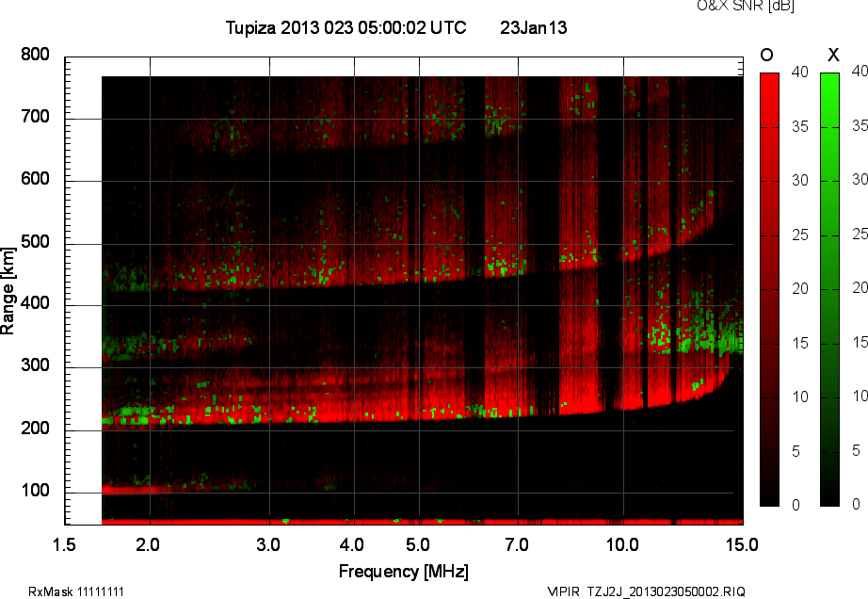Click the 'RxMask 11111111' footer text
Viewport: 868px width, 599px height.
point(76,591)
